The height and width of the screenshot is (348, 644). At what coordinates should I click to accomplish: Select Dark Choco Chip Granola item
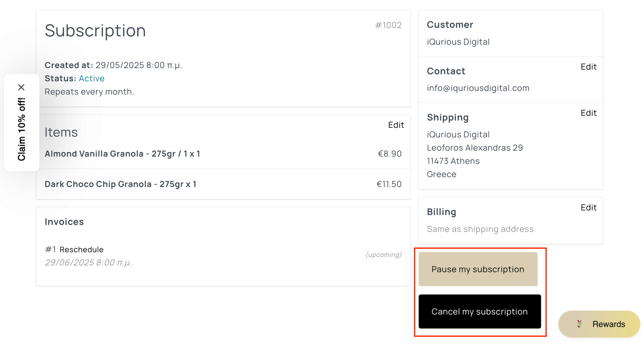tap(120, 184)
